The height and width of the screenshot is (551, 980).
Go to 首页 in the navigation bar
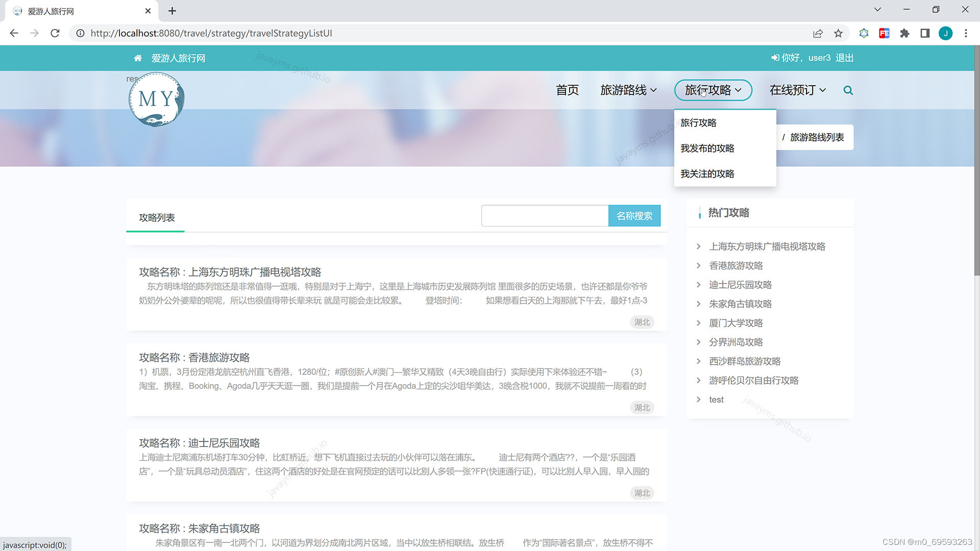tap(567, 90)
